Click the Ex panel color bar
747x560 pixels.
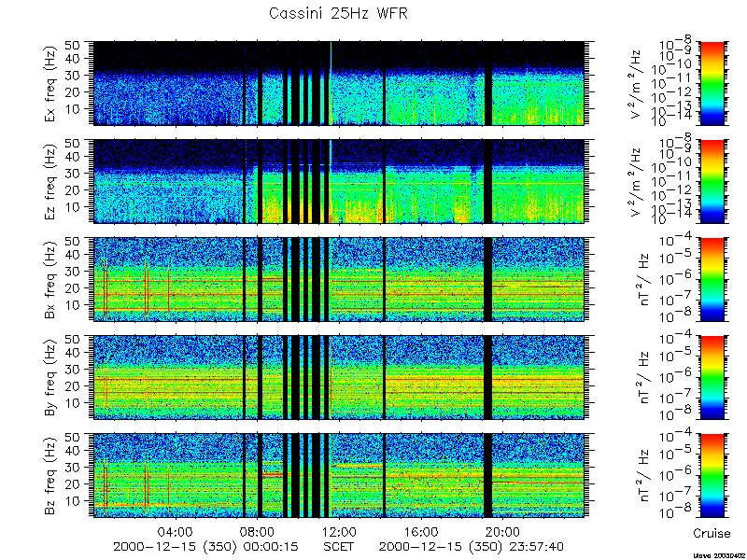click(x=712, y=83)
